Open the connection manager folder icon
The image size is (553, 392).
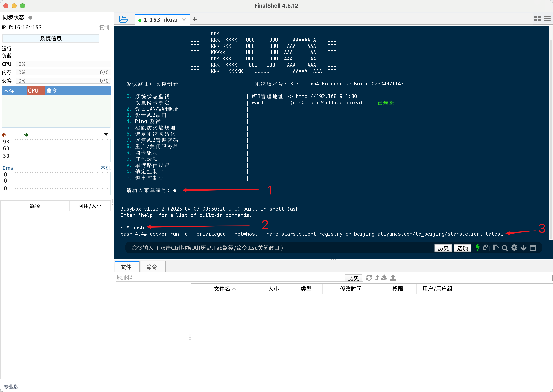click(124, 19)
